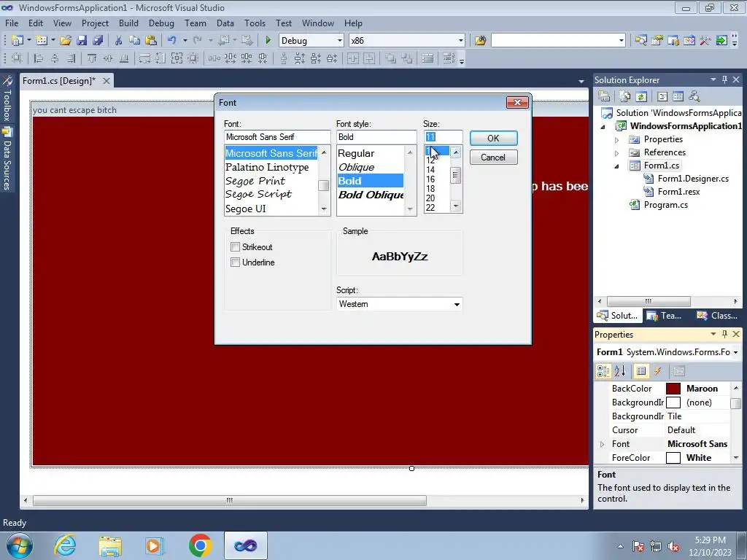The width and height of the screenshot is (747, 560).
Task: Click the Properties list icon in Properties panel
Action: (641, 371)
